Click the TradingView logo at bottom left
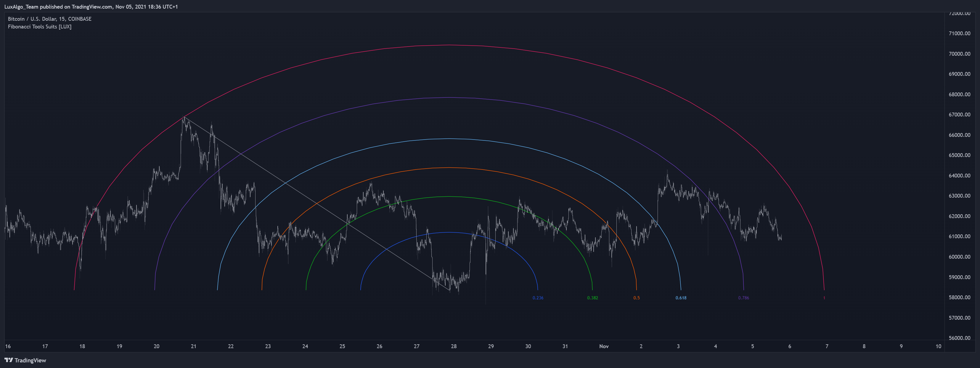The width and height of the screenshot is (980, 368). point(25,360)
